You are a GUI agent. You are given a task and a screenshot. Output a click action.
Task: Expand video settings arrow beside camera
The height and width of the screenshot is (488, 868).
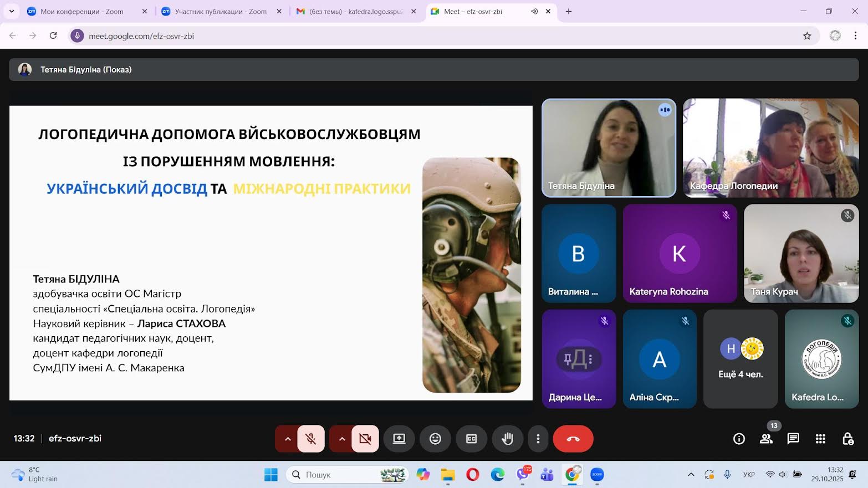341,439
